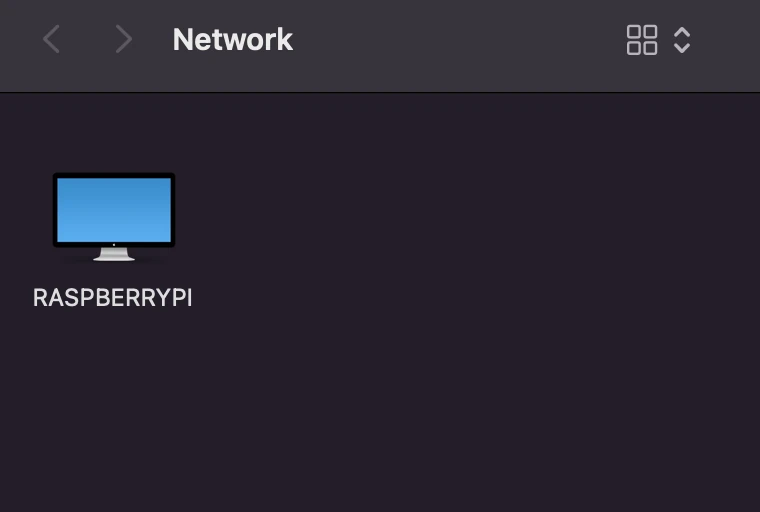Navigate to the next folder in Finder
The height and width of the screenshot is (512, 760).
point(124,39)
